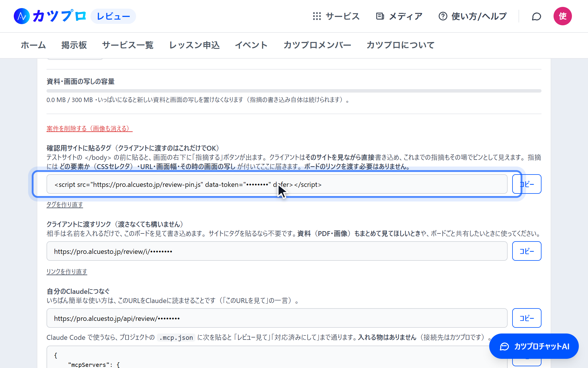Click the レビュー badge next to logo
Viewport: 588px width, 368px height.
(113, 16)
